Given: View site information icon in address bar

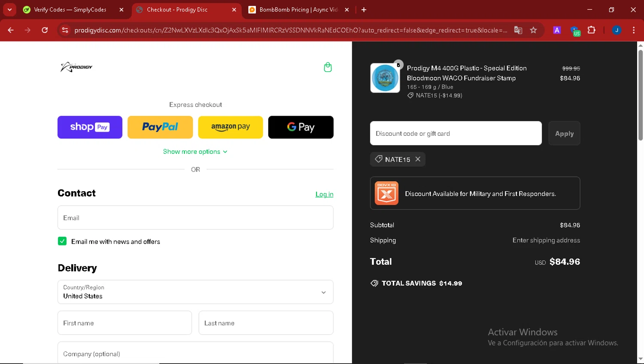Looking at the screenshot, I should [x=65, y=30].
